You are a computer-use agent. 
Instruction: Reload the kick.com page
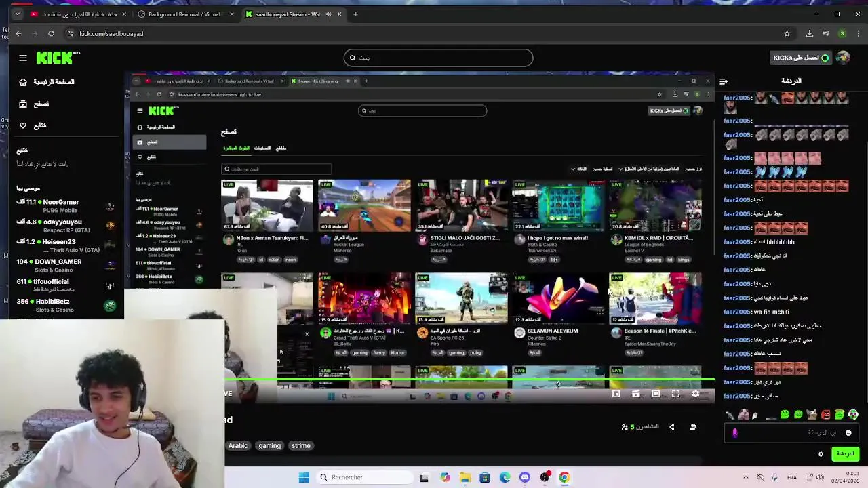tap(51, 33)
